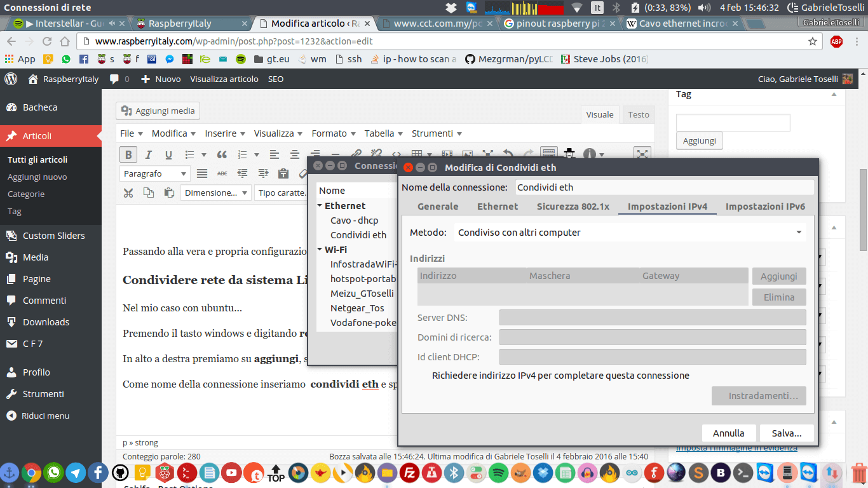
Task: Open Spotify from the bottom dock
Action: [x=499, y=473]
